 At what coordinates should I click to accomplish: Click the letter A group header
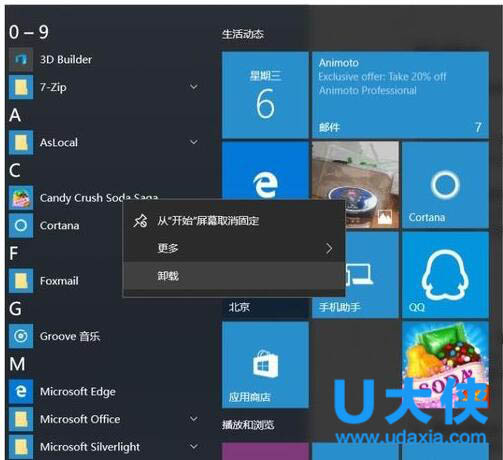pos(15,115)
